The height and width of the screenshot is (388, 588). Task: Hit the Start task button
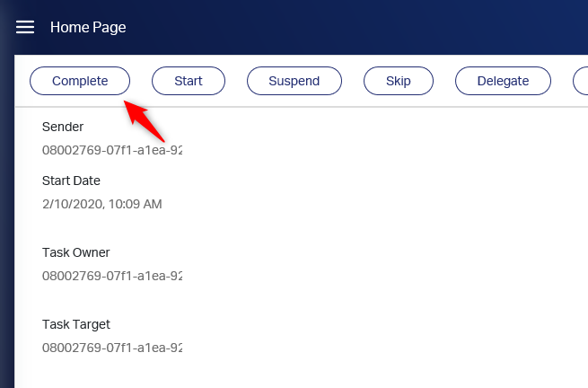[189, 81]
